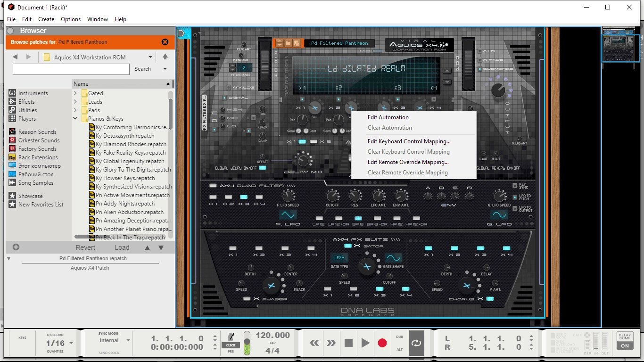Click the browser search input field
Image resolution: width=644 pixels, height=362 pixels.
click(x=71, y=69)
